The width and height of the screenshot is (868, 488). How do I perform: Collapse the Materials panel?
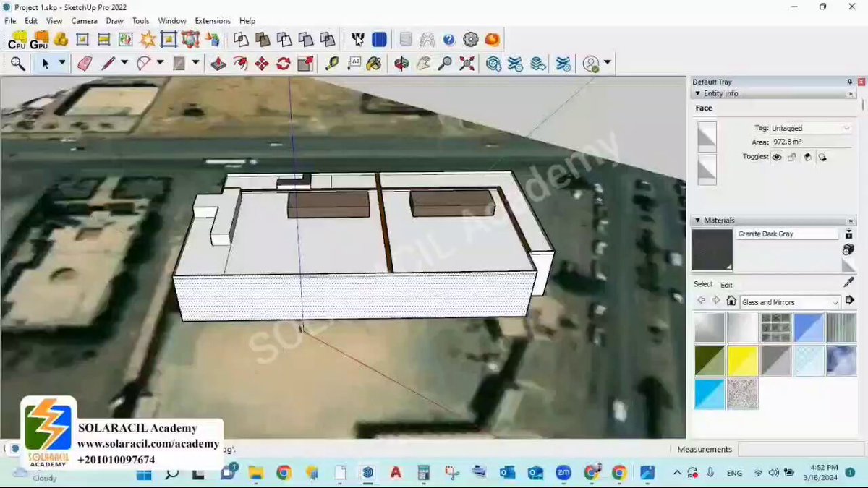(x=697, y=220)
